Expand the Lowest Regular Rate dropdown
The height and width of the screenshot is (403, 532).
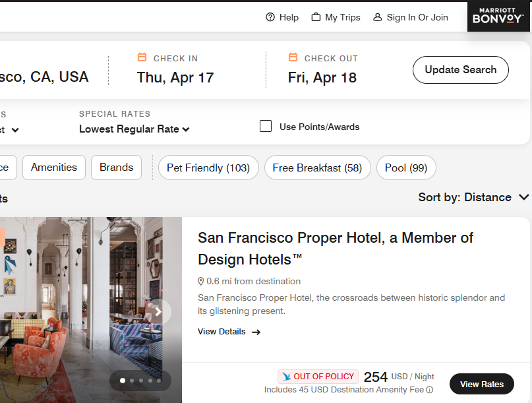pyautogui.click(x=134, y=129)
